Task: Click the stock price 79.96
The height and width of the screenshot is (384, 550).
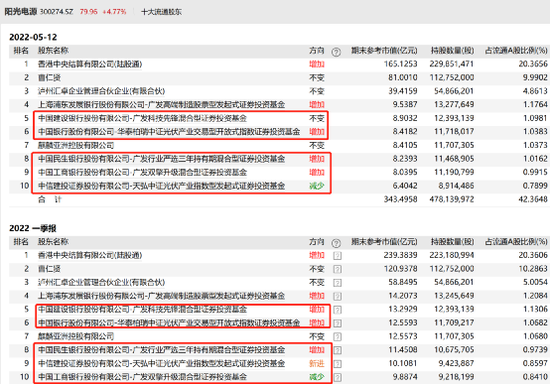Action: point(88,12)
